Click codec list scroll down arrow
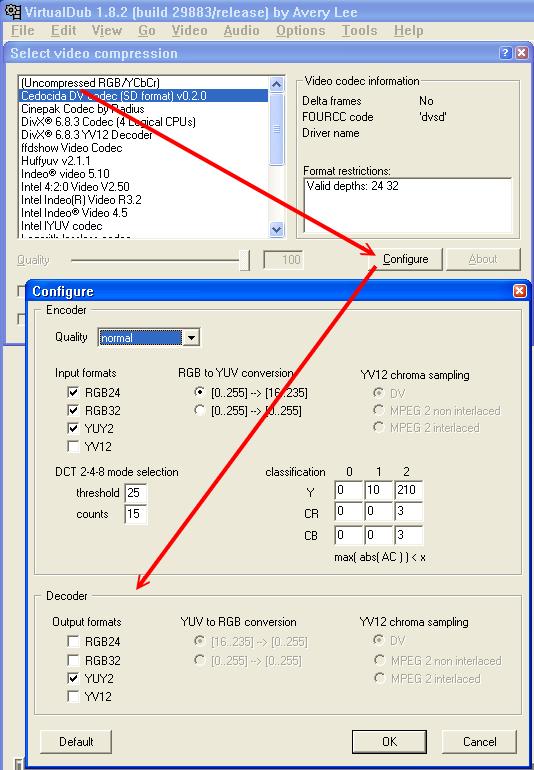The image size is (534, 770). tap(277, 229)
